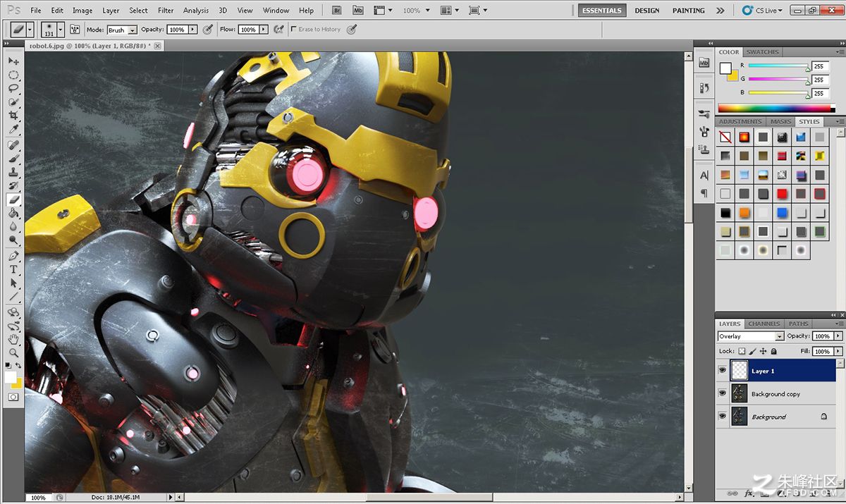
Task: Select the Pen tool
Action: point(13,256)
